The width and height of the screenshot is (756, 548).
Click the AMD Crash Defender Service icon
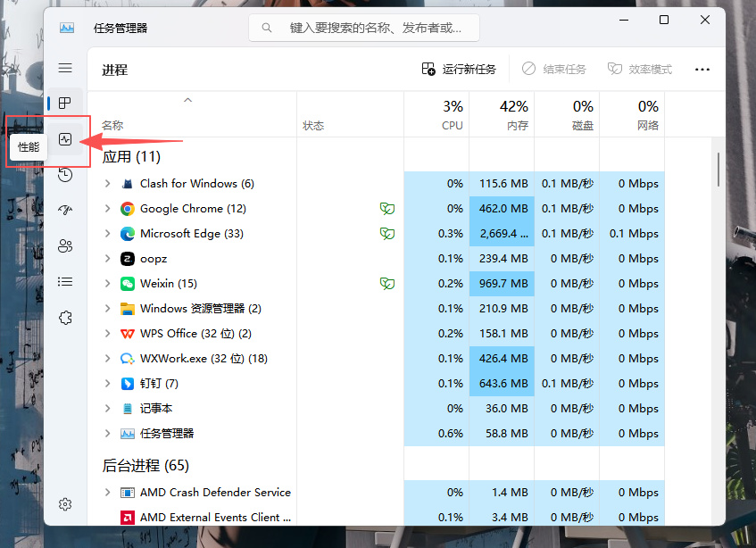[x=128, y=493]
